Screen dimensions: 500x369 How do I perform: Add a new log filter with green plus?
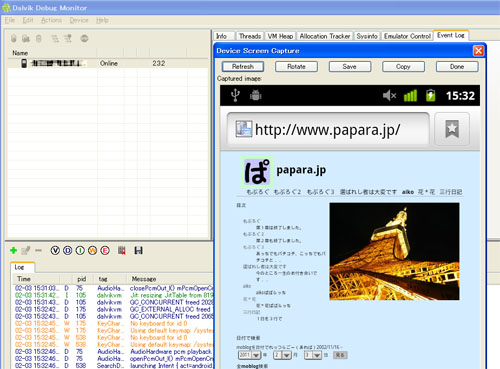click(x=13, y=250)
